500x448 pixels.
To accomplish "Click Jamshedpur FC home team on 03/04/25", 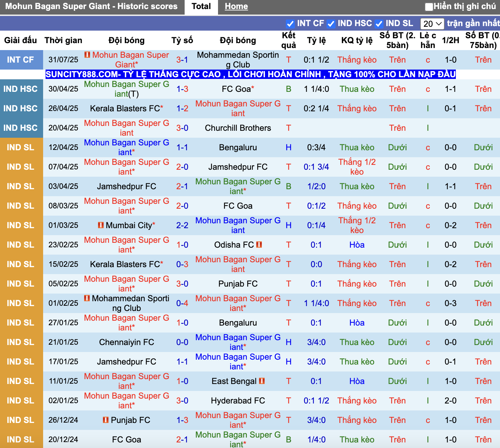I will 127,186.
